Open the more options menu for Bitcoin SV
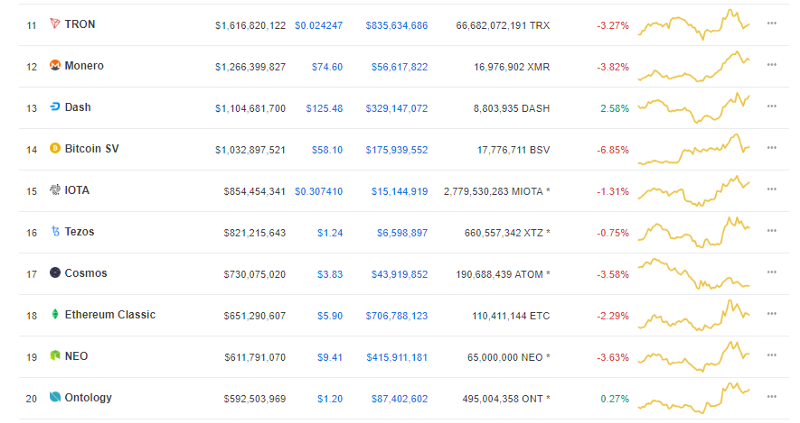This screenshot has width=800, height=423. click(x=771, y=148)
